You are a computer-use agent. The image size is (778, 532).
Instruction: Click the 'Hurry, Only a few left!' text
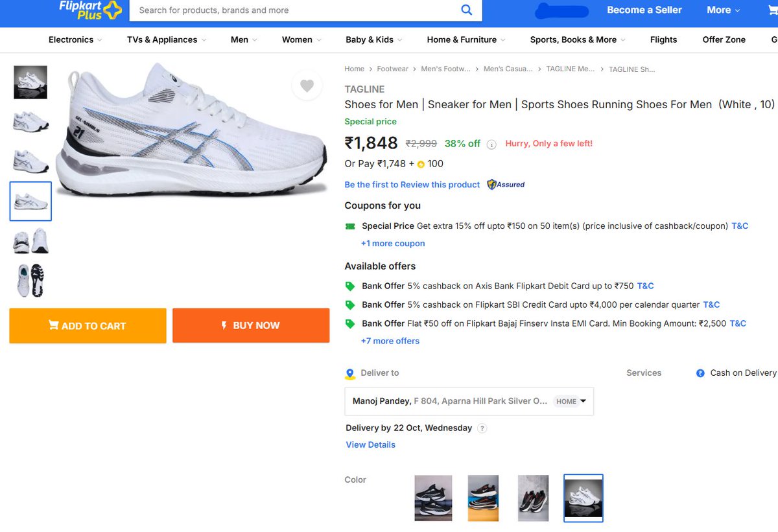pos(548,144)
